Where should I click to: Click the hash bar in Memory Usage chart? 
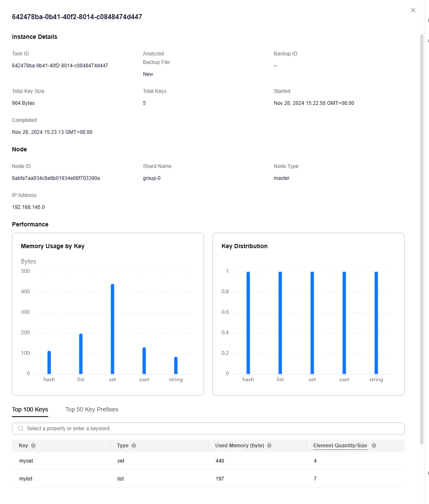pyautogui.click(x=49, y=362)
